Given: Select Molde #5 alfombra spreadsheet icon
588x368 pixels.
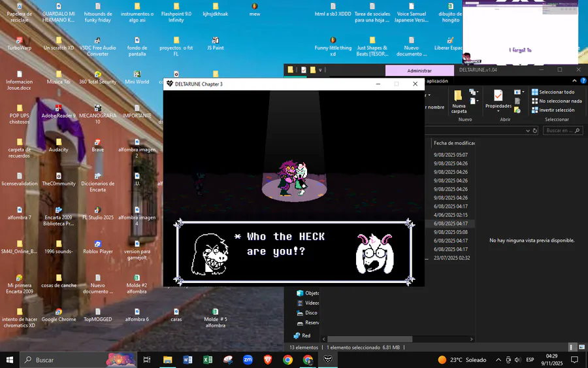Looking at the screenshot, I should [x=215, y=318].
